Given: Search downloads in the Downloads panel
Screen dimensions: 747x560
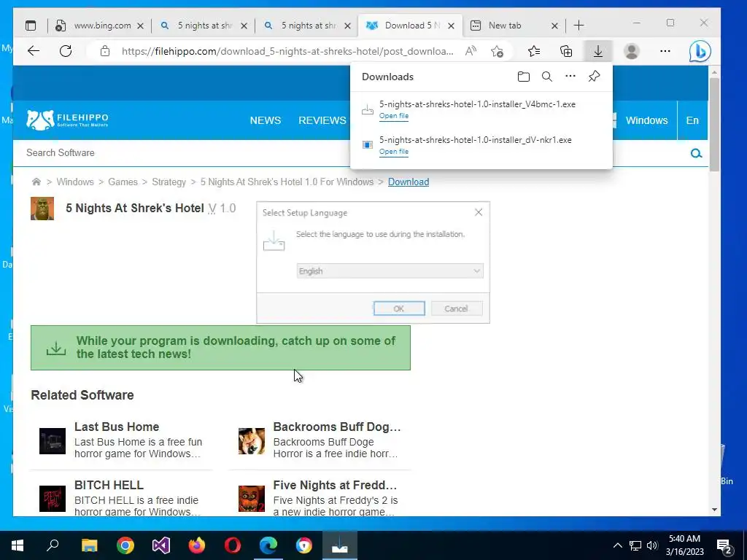Looking at the screenshot, I should [547, 77].
